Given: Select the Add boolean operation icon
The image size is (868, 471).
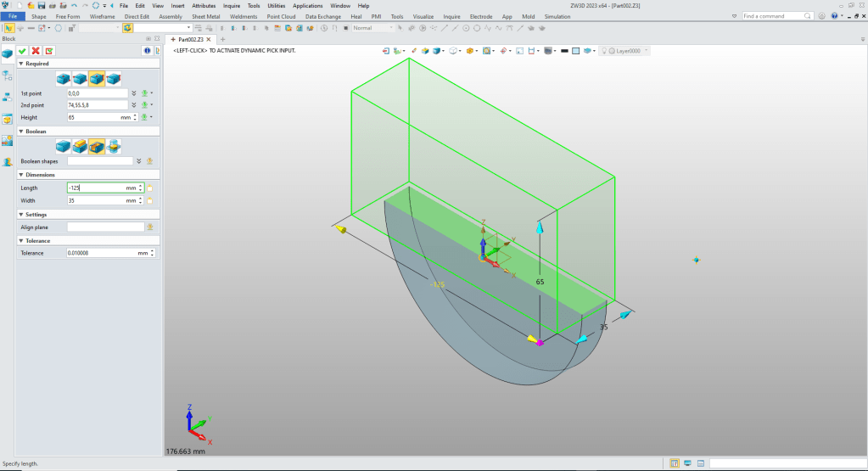Looking at the screenshot, I should [81, 147].
